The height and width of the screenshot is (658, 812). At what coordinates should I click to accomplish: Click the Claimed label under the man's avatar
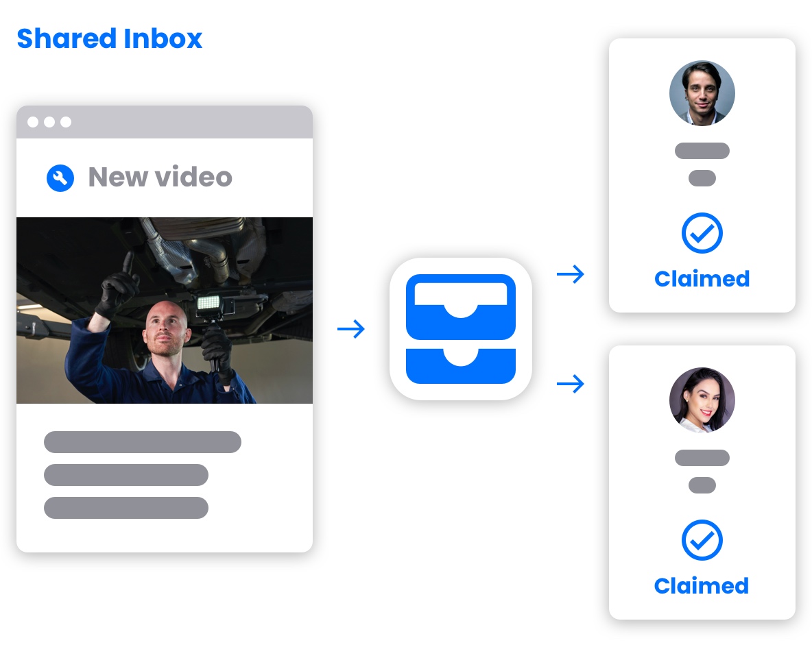click(x=702, y=278)
